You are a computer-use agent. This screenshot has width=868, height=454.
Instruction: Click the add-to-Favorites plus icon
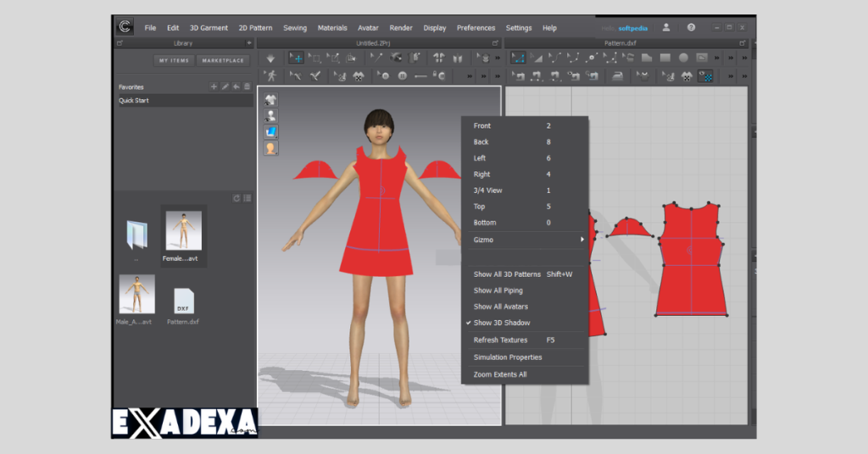click(x=214, y=87)
